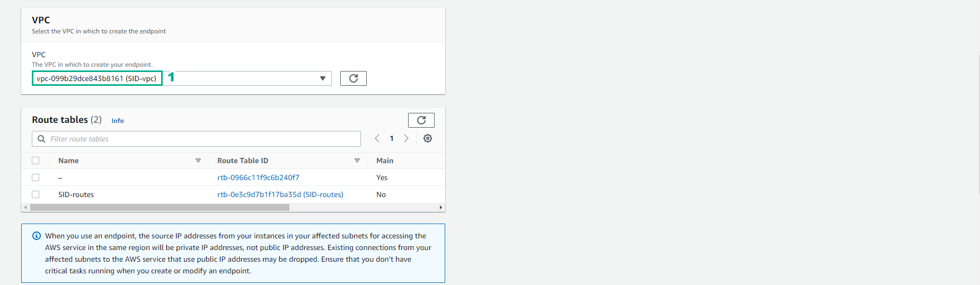Refresh the VPC list
This screenshot has height=285, width=980.
[x=353, y=78]
